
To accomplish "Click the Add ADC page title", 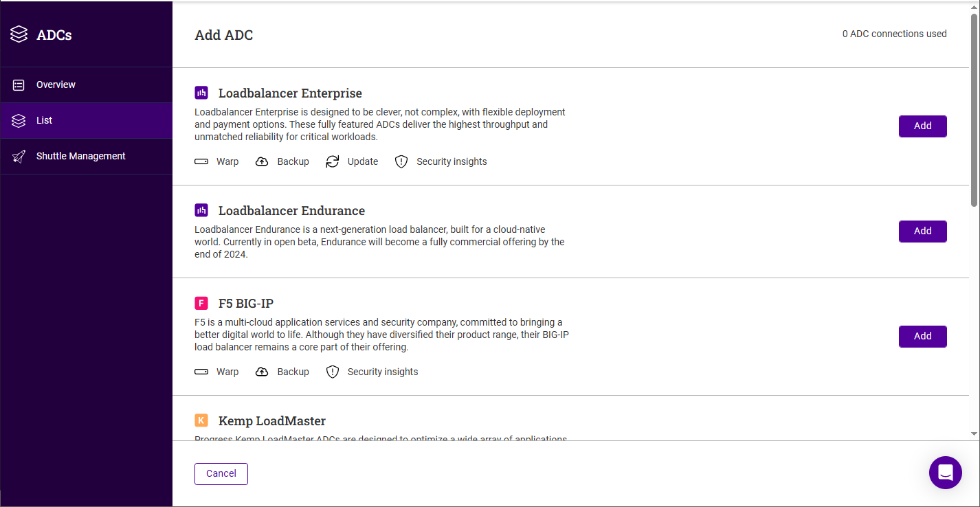I will point(224,35).
